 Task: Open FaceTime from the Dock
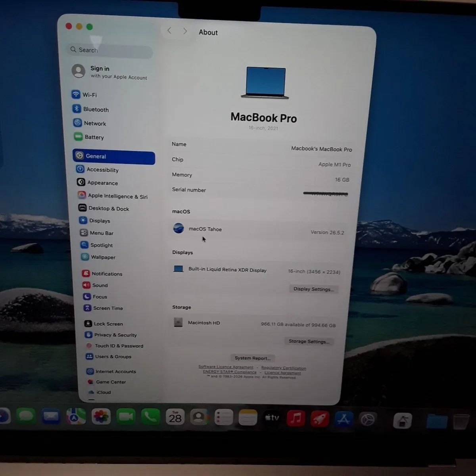click(126, 417)
